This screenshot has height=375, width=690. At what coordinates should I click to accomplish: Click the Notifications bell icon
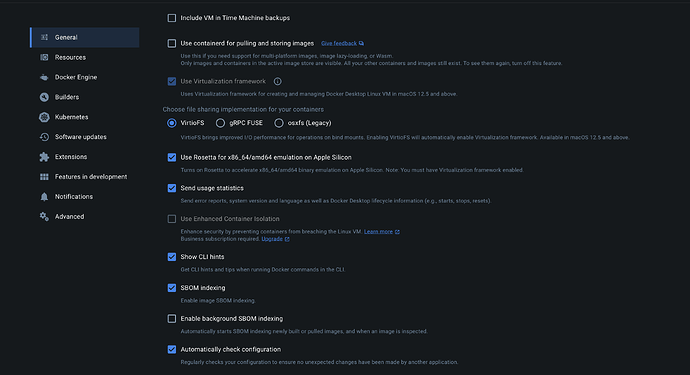(x=44, y=197)
